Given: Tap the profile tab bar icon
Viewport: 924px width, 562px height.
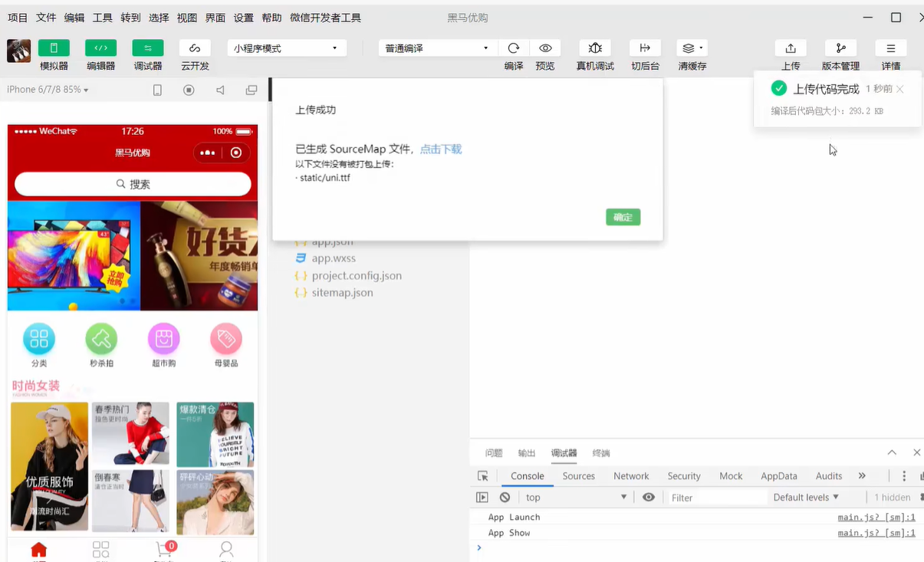Looking at the screenshot, I should pos(226,550).
